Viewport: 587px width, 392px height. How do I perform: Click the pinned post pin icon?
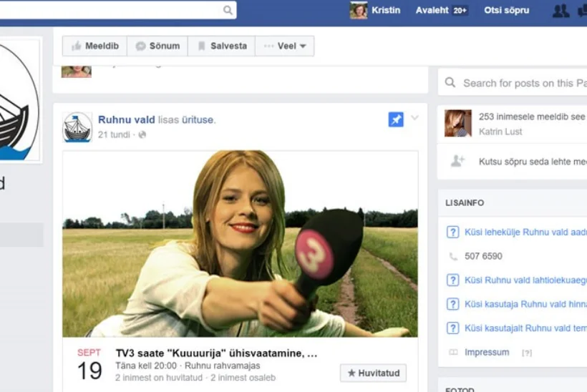(x=396, y=119)
